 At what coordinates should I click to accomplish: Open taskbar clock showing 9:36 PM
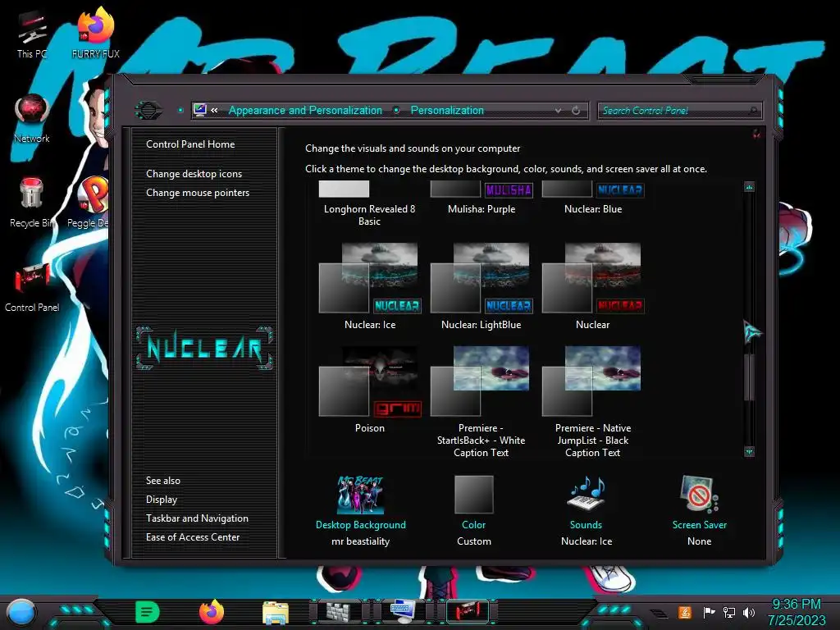point(797,612)
